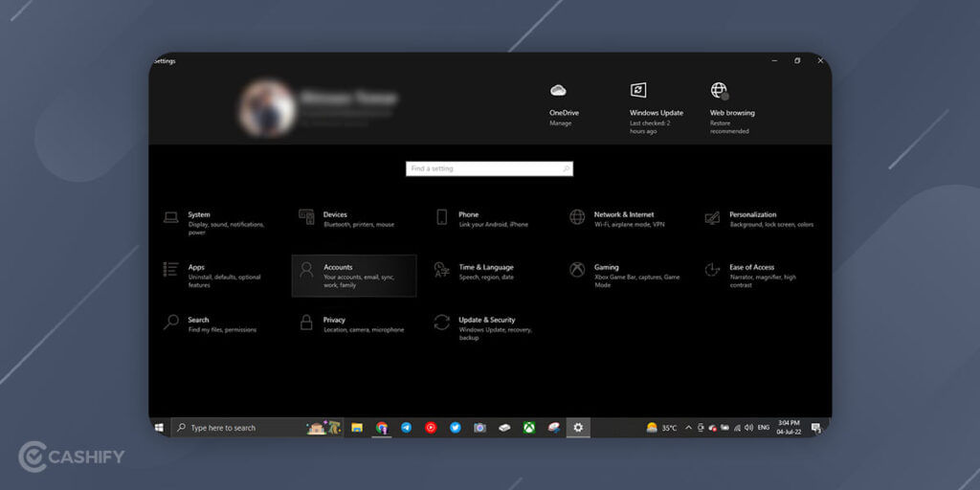Open Privacy settings with the lock icon
Image resolution: width=980 pixels, height=490 pixels.
point(353,323)
